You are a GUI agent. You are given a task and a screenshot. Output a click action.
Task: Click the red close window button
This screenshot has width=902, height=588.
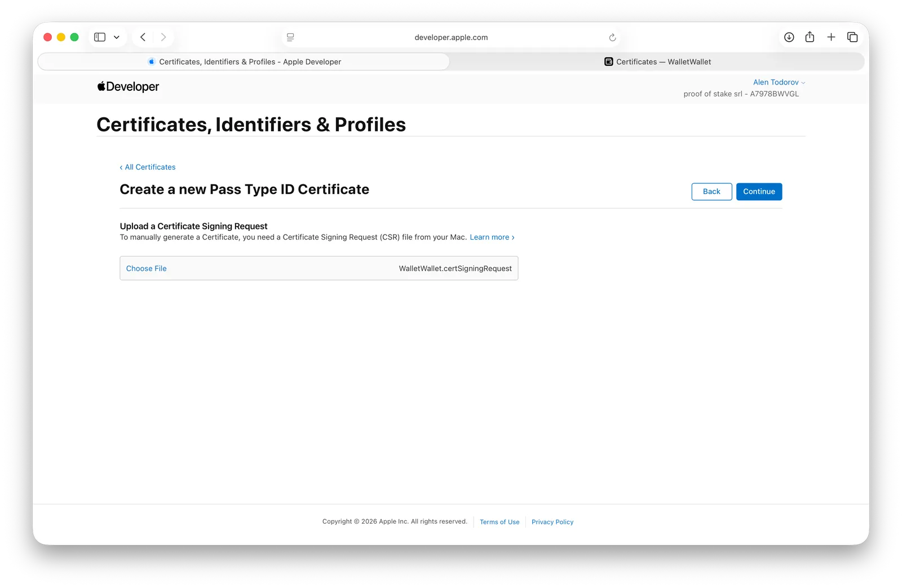click(x=48, y=37)
